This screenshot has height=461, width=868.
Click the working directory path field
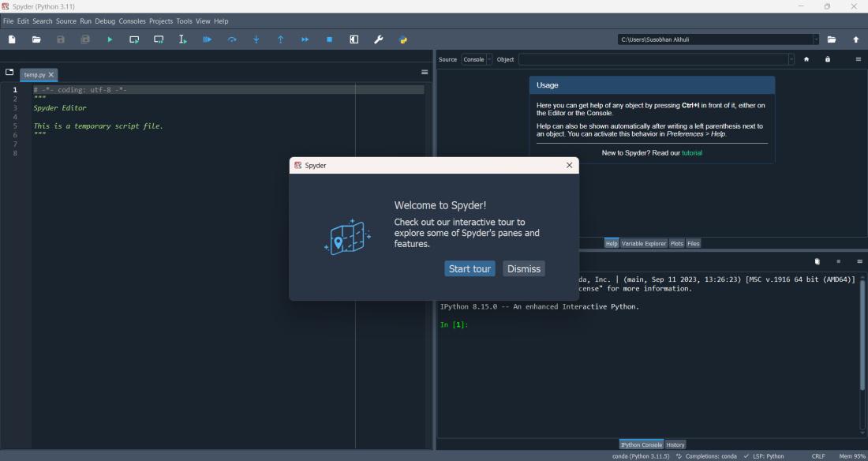715,39
